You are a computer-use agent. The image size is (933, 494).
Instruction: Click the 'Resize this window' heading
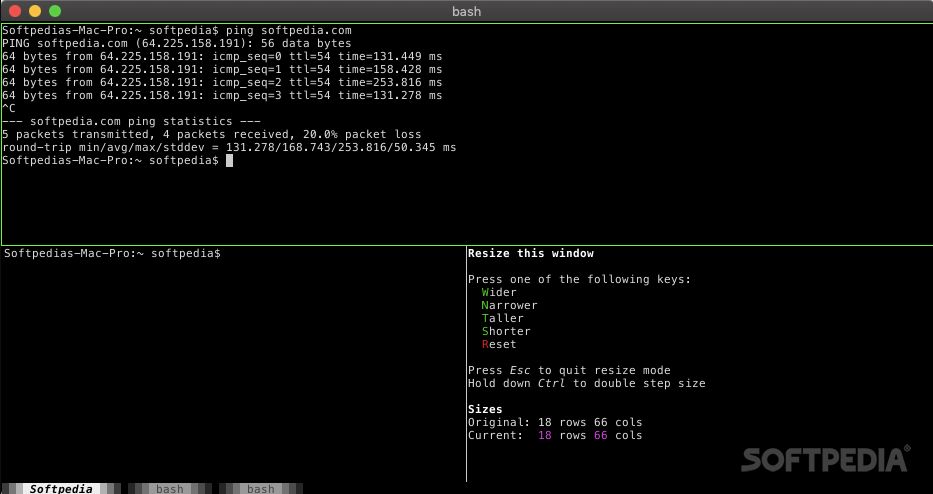click(531, 254)
